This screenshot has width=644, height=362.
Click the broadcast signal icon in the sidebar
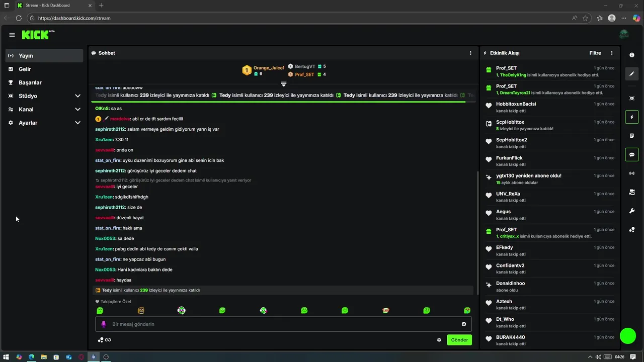632,173
